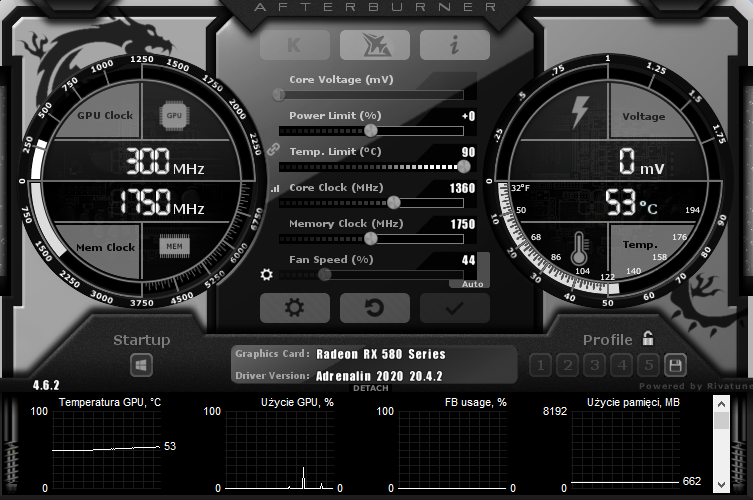Select profile slot 1

click(x=541, y=366)
